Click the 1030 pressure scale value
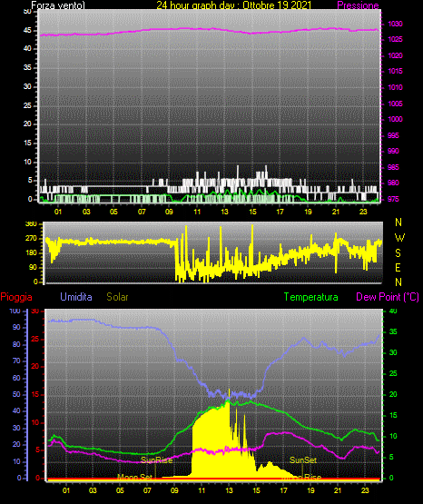The width and height of the screenshot is (423, 504). pos(395,24)
